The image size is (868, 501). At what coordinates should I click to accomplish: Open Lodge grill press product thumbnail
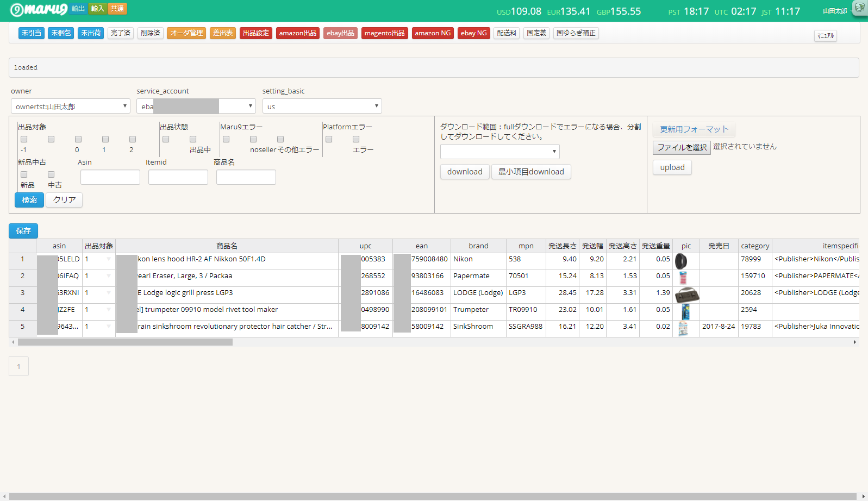(686, 295)
